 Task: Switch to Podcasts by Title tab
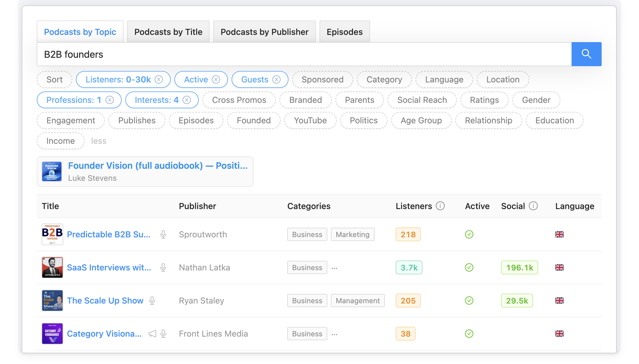coord(168,32)
